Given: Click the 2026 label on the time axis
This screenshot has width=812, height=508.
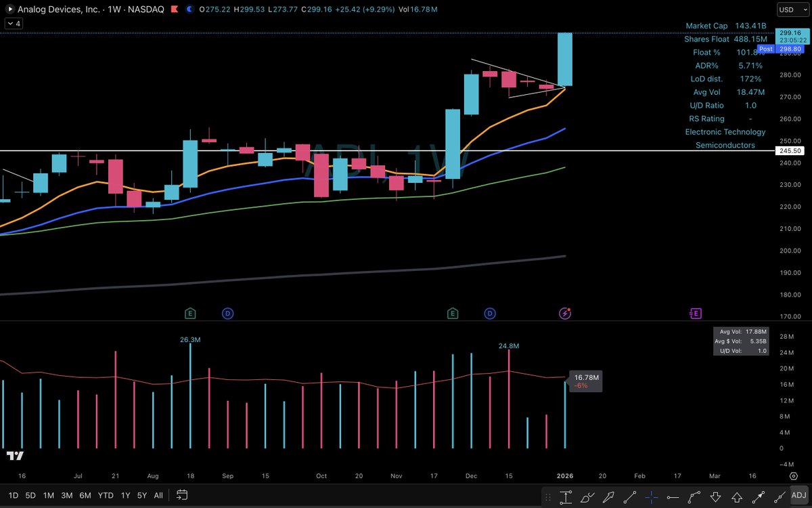Looking at the screenshot, I should tap(565, 475).
